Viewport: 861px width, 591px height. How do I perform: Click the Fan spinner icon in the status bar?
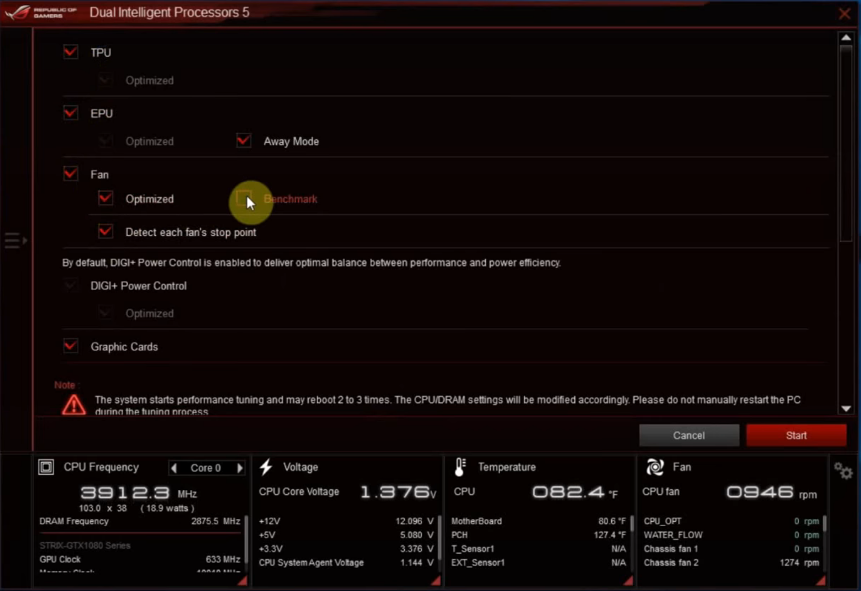(655, 467)
